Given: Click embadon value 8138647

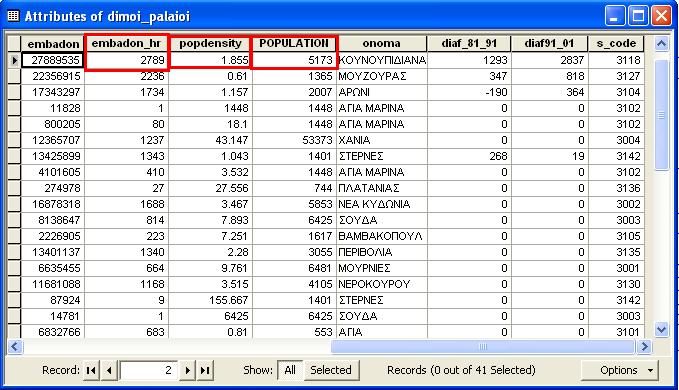Looking at the screenshot, I should click(52, 220).
